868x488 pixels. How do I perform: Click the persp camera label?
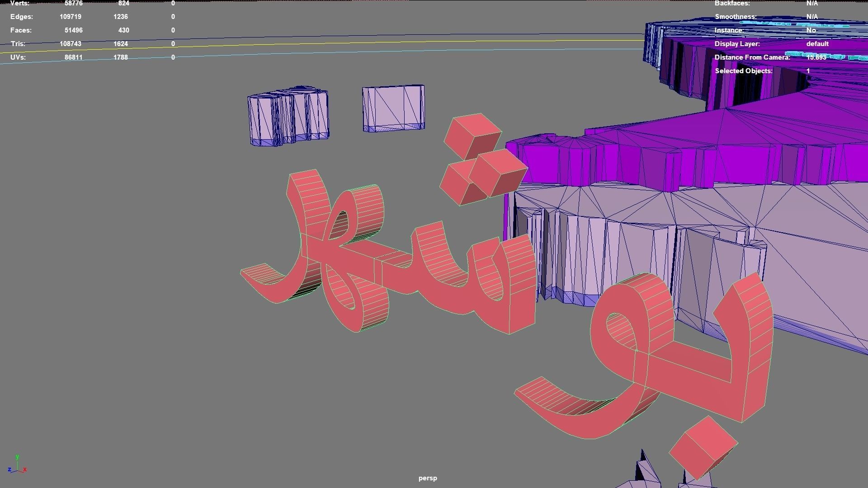tap(428, 478)
